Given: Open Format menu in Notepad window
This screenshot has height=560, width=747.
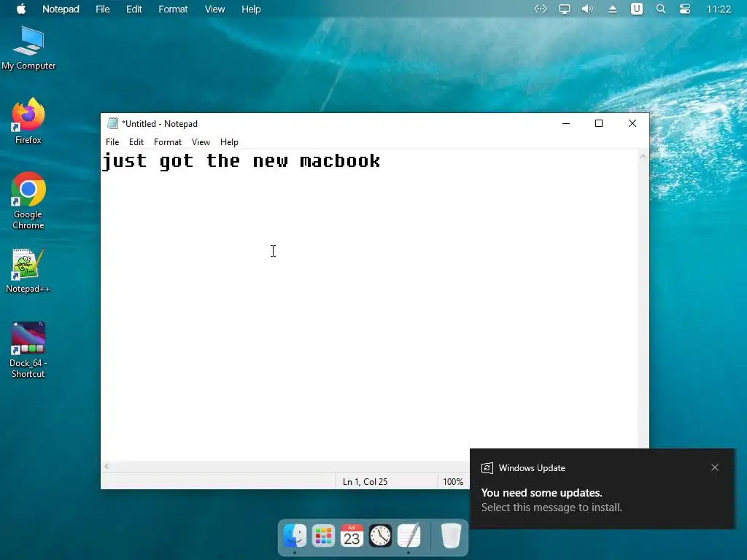Looking at the screenshot, I should click(168, 142).
